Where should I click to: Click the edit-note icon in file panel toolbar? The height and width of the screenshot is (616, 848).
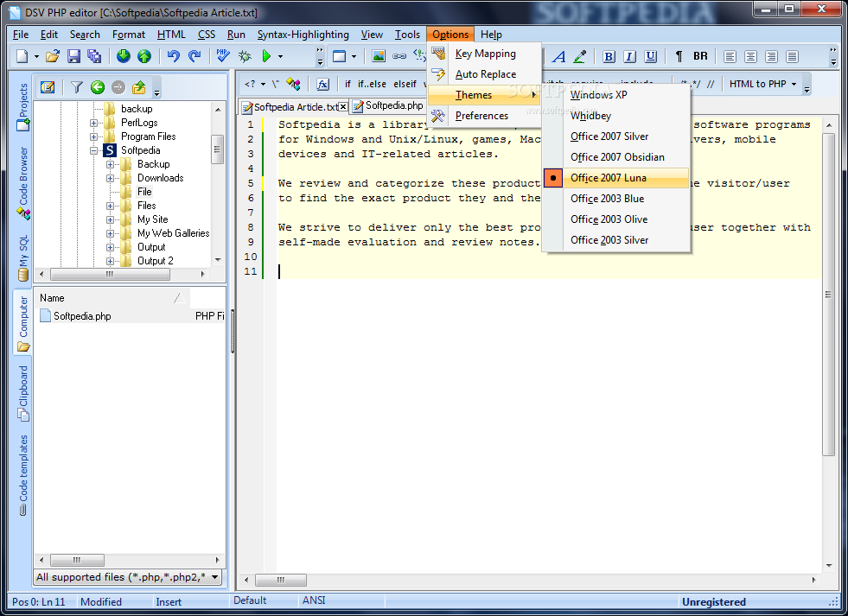coord(48,87)
